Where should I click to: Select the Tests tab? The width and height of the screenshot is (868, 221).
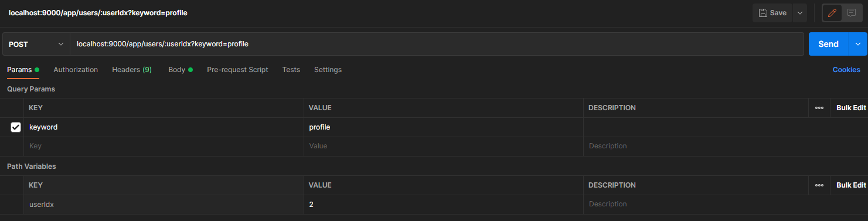click(x=291, y=70)
